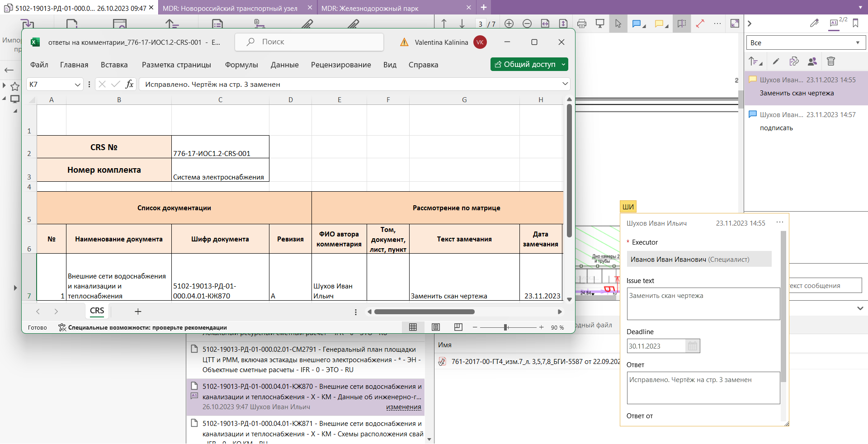Image resolution: width=868 pixels, height=444 pixels.
Task: Fit page to width in viewer
Action: (545, 24)
